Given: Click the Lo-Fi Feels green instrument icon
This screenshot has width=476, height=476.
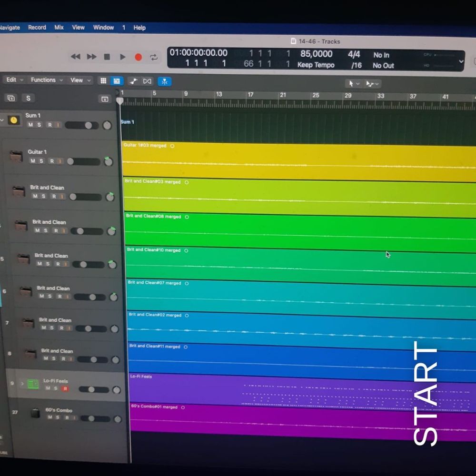Looking at the screenshot, I should click(x=33, y=384).
